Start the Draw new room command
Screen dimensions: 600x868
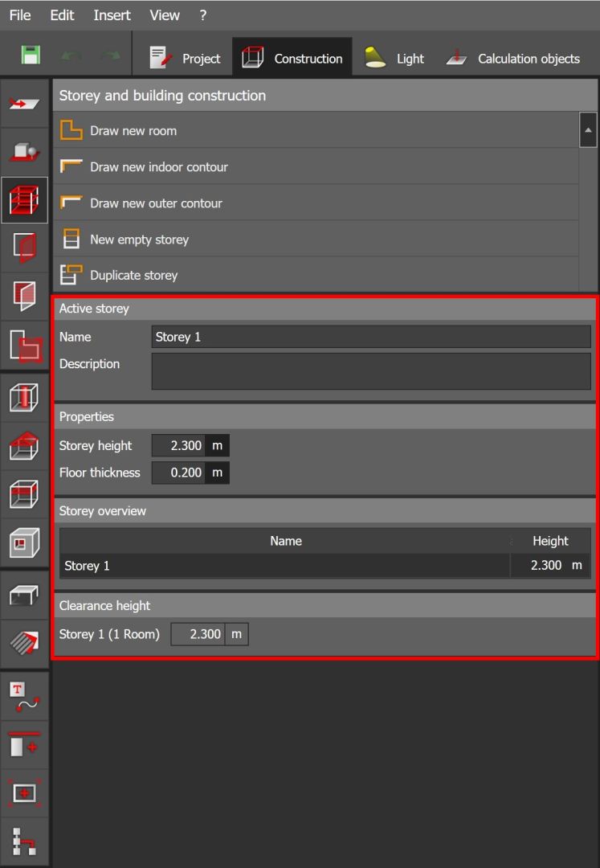coord(316,131)
